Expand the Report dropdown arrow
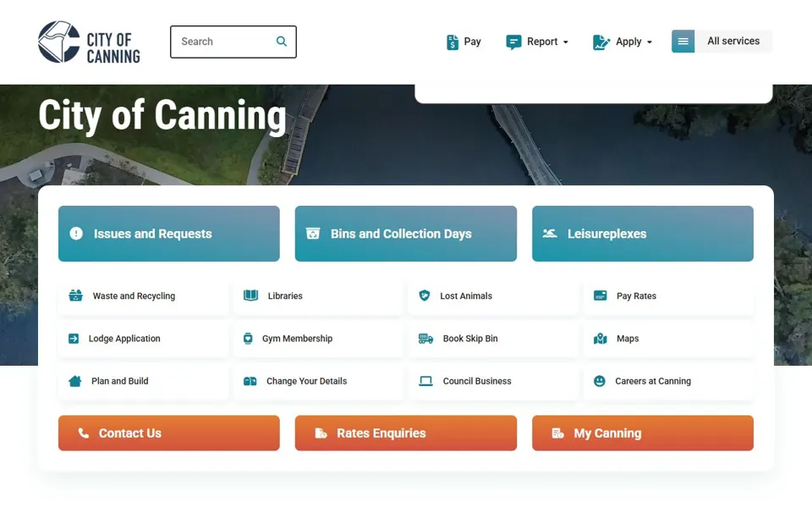The width and height of the screenshot is (812, 508). point(566,42)
